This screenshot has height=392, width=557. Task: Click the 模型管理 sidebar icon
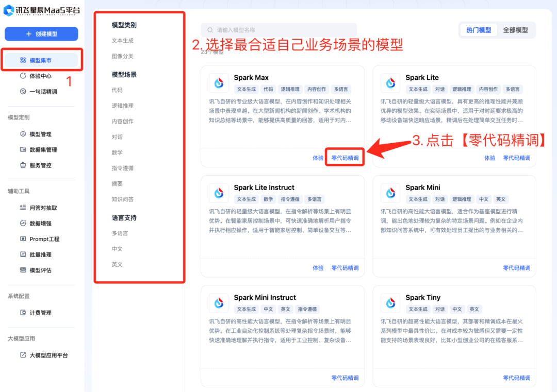tap(23, 134)
